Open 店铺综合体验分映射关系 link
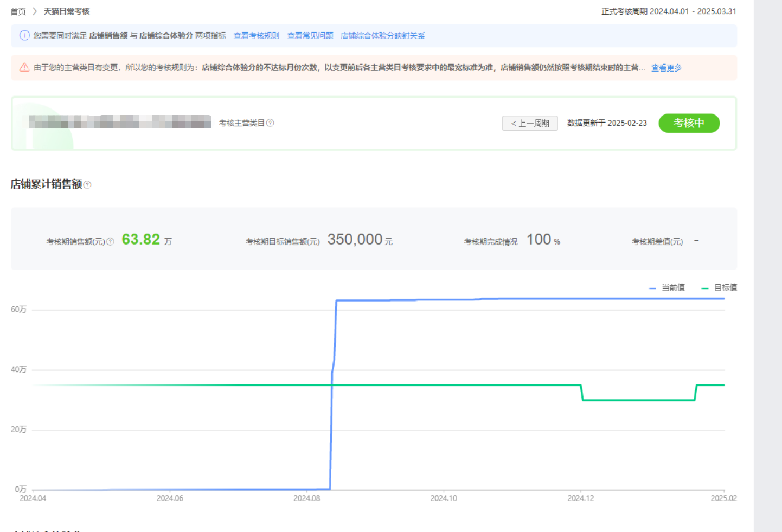This screenshot has width=782, height=532. point(382,36)
